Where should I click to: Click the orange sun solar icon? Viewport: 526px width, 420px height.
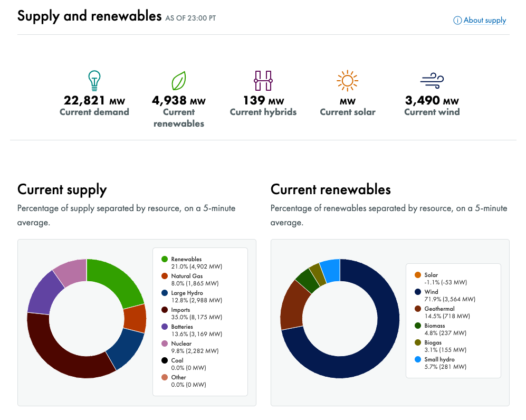pos(347,80)
